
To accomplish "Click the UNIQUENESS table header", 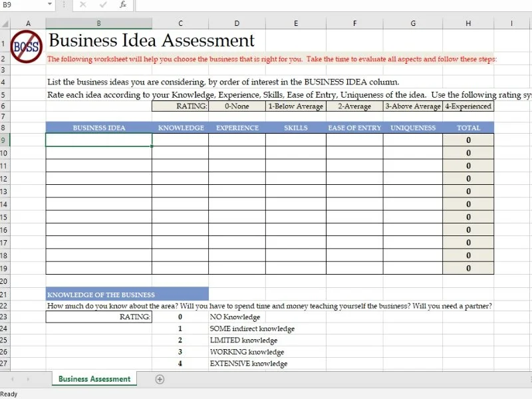I will [413, 128].
